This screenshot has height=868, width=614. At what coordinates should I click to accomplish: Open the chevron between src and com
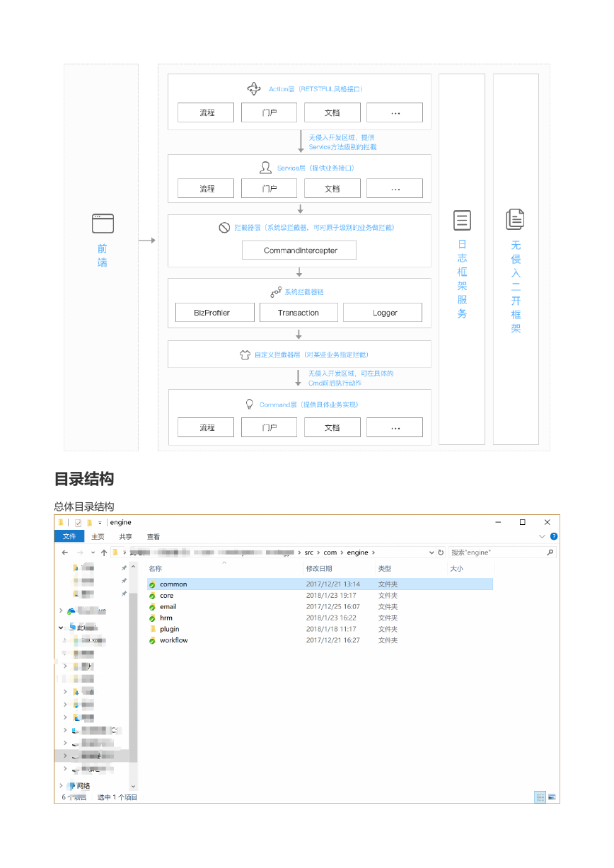[318, 552]
